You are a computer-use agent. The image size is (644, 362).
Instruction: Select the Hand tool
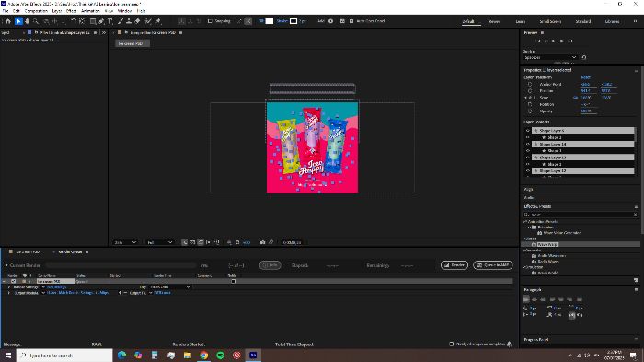pos(27,21)
